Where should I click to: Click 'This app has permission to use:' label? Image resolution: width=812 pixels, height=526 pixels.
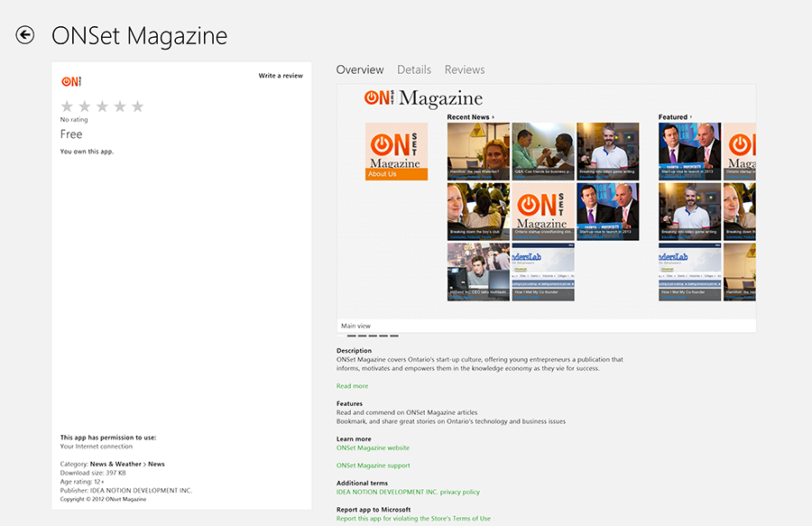click(x=108, y=438)
